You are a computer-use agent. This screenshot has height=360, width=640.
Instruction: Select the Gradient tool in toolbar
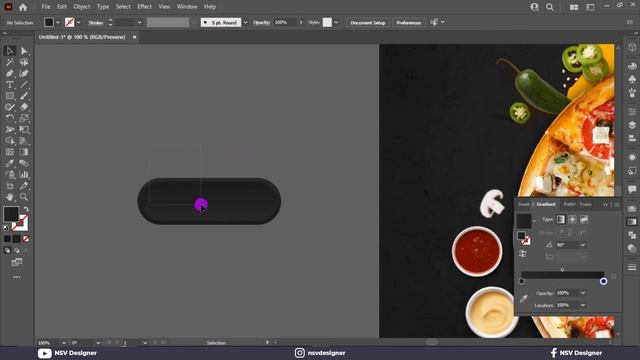24,152
